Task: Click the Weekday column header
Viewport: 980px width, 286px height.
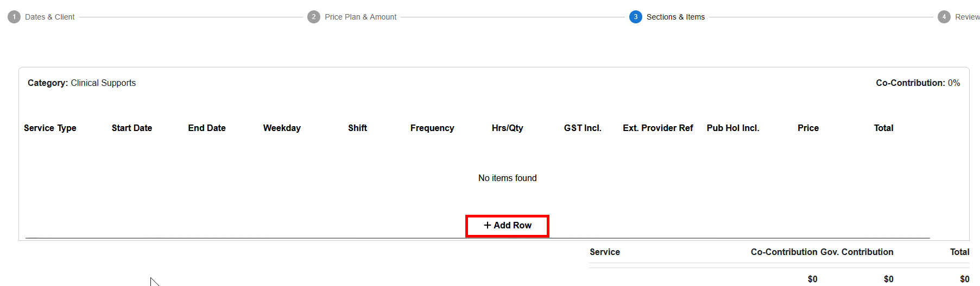Action: pyautogui.click(x=282, y=128)
